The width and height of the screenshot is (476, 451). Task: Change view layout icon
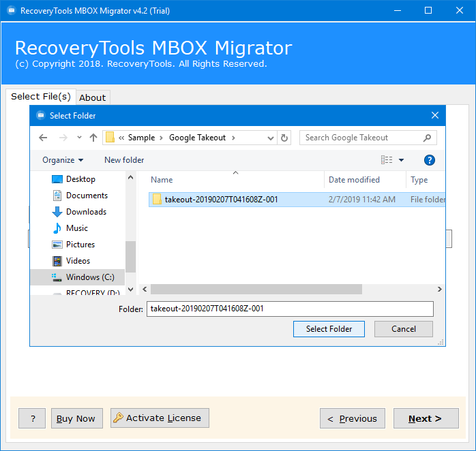click(387, 160)
